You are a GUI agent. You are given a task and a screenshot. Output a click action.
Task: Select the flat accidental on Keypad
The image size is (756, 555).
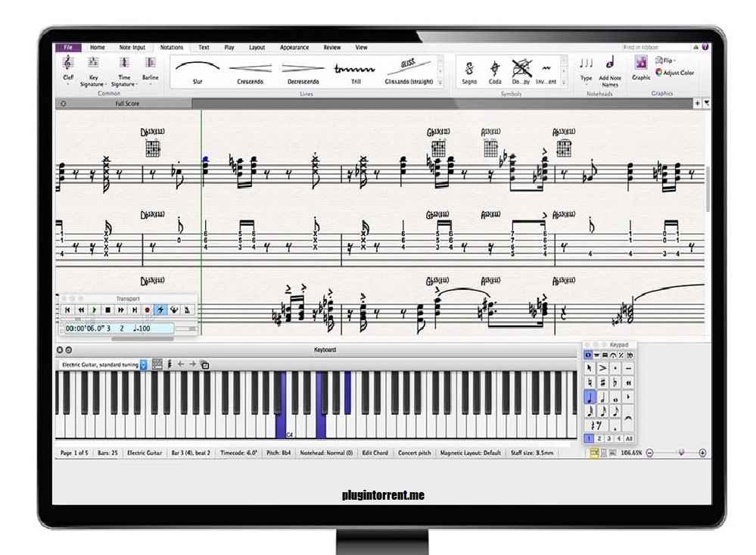[615, 382]
